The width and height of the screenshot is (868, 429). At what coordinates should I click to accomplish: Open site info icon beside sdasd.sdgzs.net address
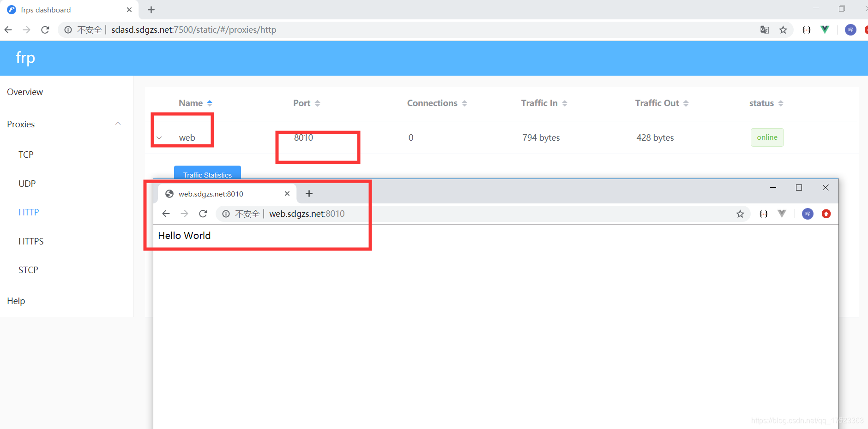[x=68, y=30]
